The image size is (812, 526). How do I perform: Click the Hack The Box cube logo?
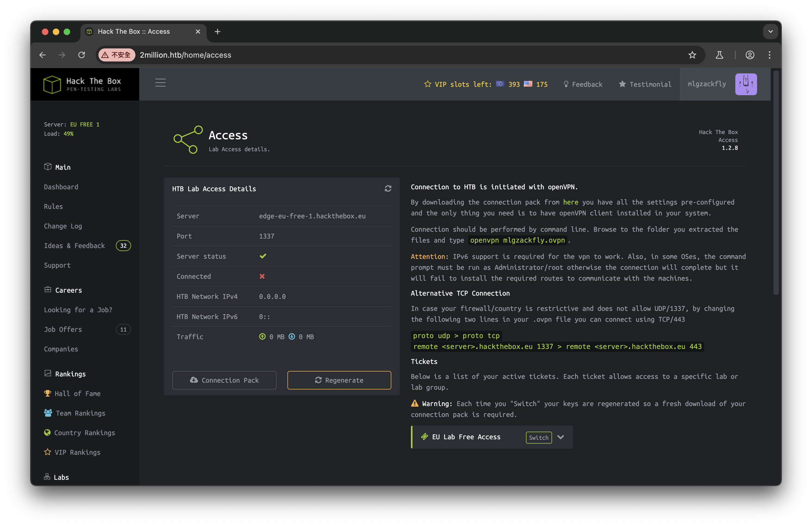click(x=52, y=84)
